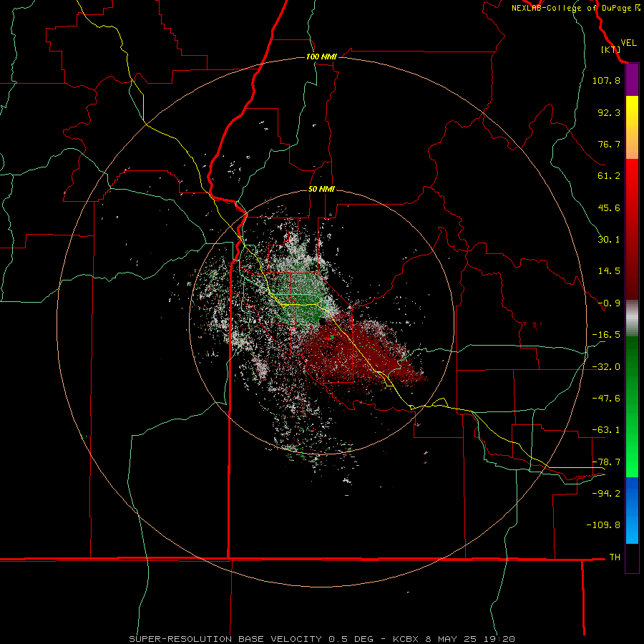Click the TH threshold label
This screenshot has width=644, height=644.
pos(615,557)
